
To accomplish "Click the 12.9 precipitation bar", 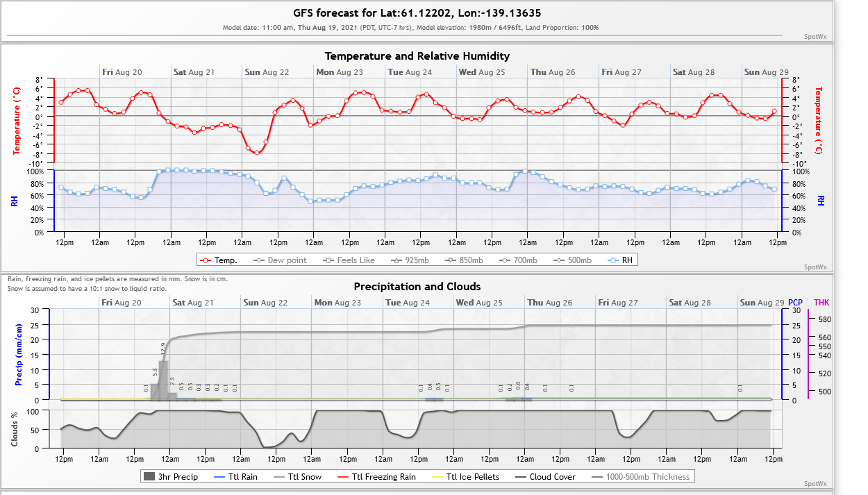I will coord(163,380).
